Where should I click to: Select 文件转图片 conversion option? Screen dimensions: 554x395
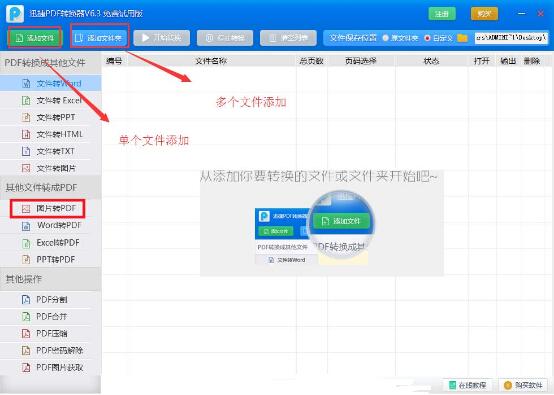51,168
